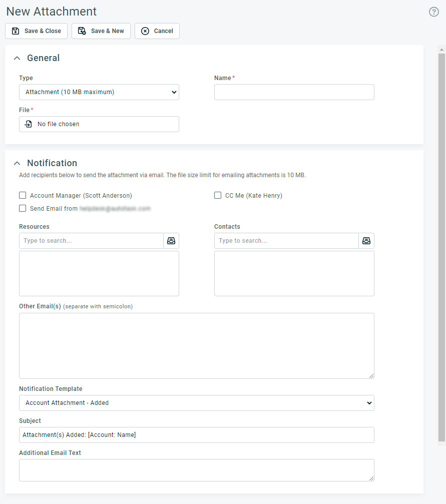The image size is (446, 504).
Task: Open Notification Template dropdown
Action: [197, 403]
